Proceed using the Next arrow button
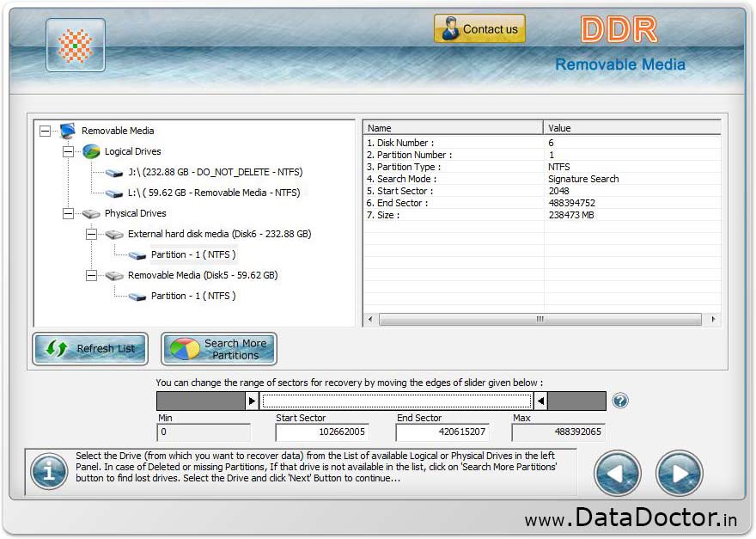This screenshot has width=756, height=539. point(679,474)
